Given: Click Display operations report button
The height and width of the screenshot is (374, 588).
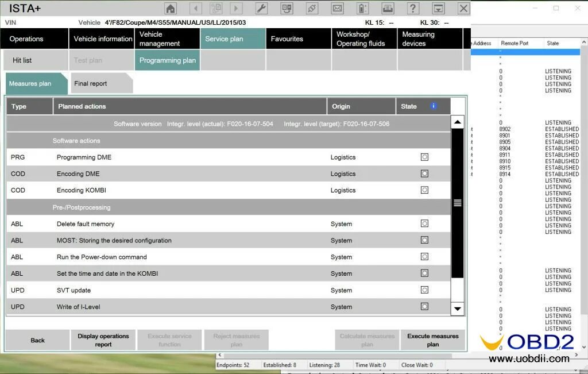Looking at the screenshot, I should [103, 340].
